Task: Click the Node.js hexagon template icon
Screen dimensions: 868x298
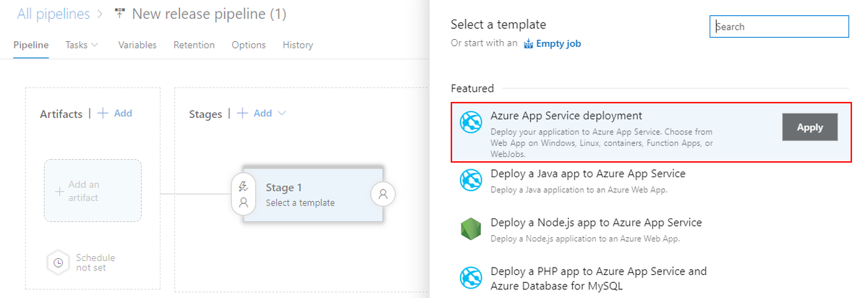Action: point(471,229)
